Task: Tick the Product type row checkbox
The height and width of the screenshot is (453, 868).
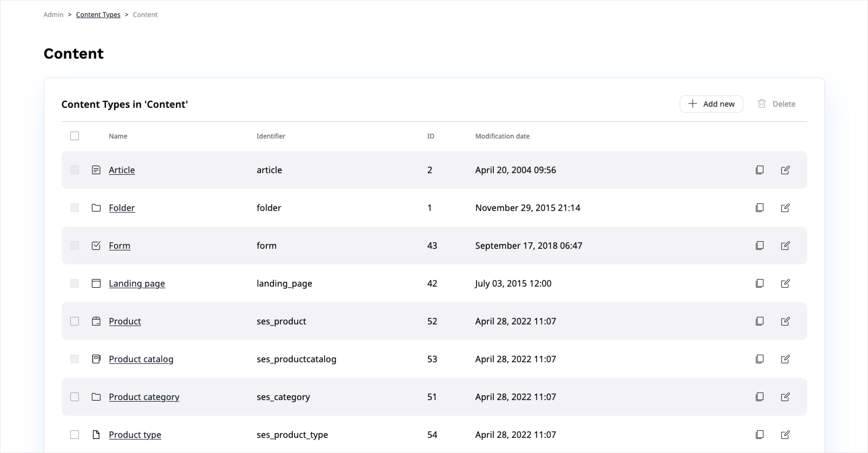Action: (x=75, y=434)
